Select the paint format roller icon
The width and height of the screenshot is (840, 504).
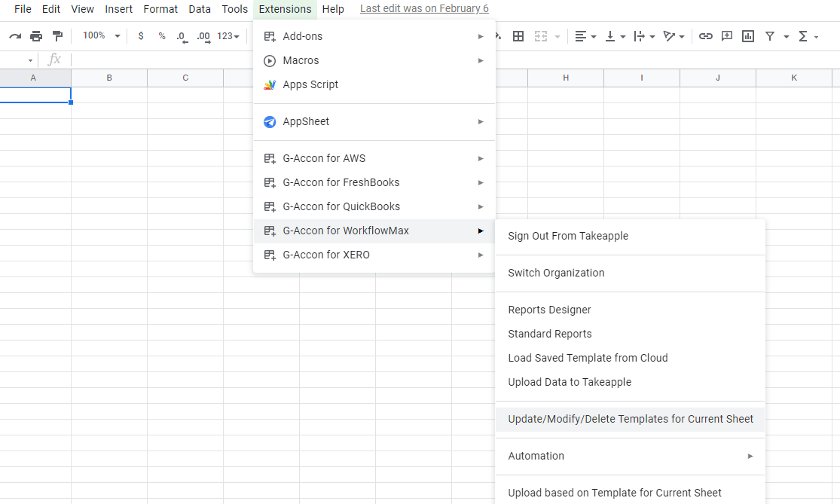pos(57,36)
